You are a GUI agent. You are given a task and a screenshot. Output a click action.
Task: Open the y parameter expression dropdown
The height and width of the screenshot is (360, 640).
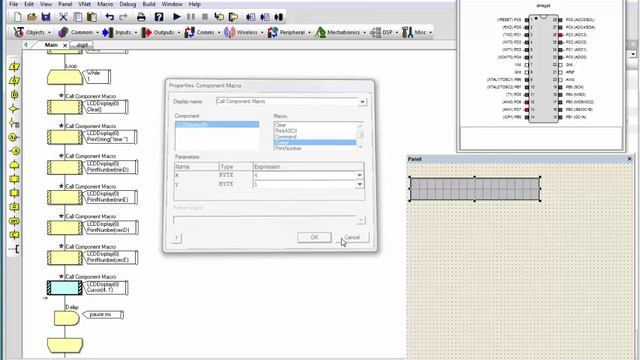(x=359, y=184)
